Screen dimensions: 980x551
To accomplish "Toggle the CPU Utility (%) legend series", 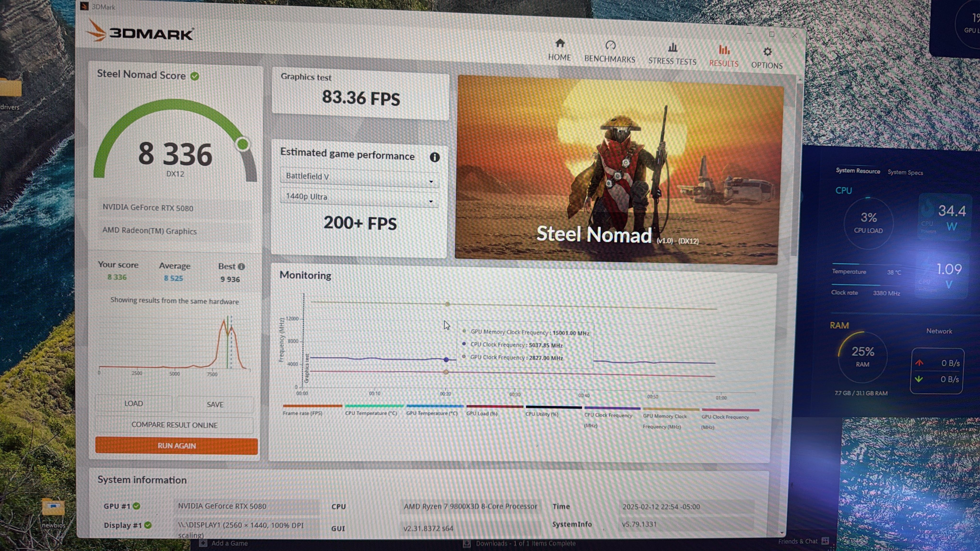I will 554,412.
